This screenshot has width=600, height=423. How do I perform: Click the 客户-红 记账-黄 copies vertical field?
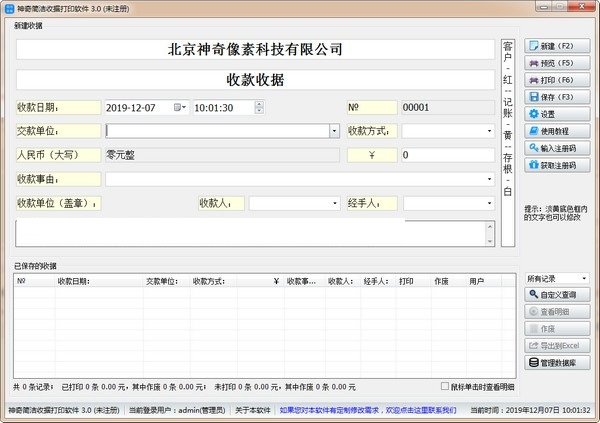(x=508, y=143)
